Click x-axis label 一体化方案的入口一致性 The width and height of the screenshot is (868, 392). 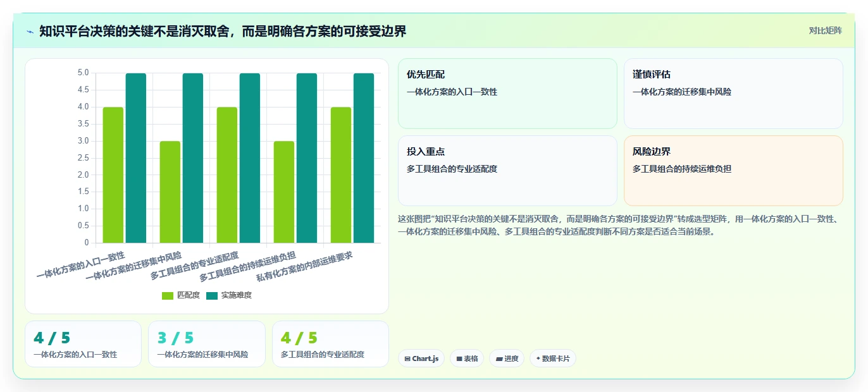click(81, 265)
